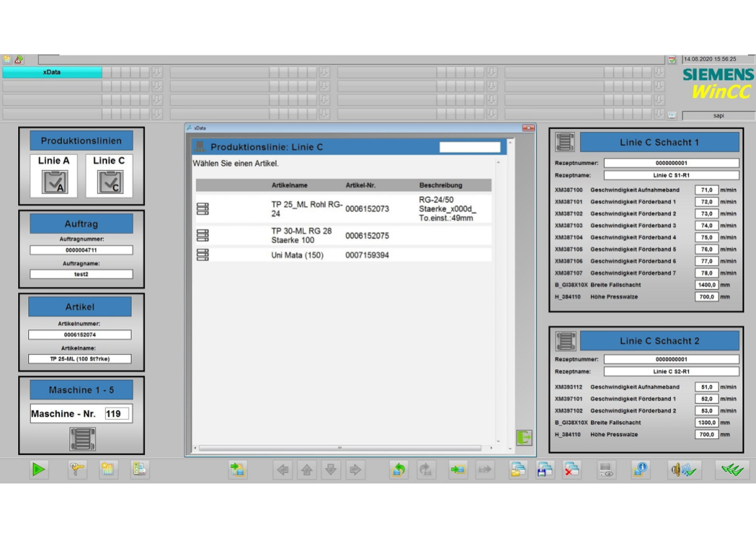
Task: Click the floppy disk save icon
Action: click(x=544, y=470)
